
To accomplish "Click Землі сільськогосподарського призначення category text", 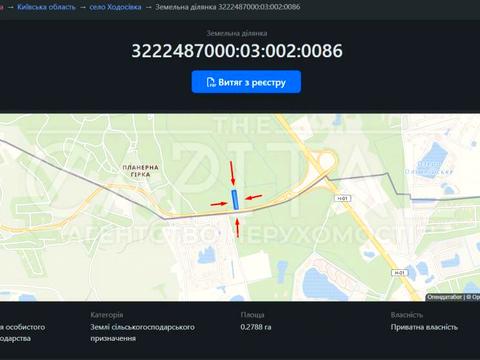I will 142,333.
